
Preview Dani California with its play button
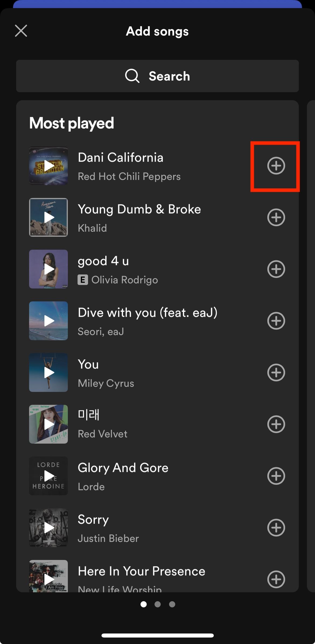[x=48, y=166]
